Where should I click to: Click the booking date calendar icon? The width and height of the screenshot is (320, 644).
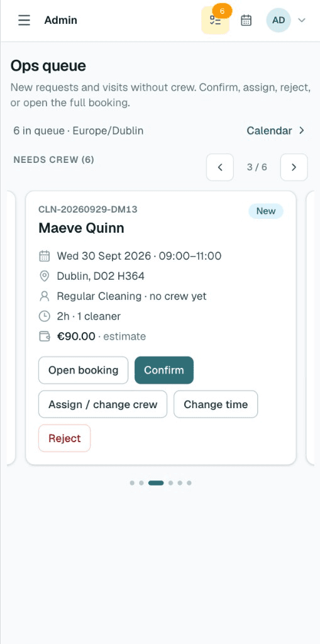pos(45,257)
